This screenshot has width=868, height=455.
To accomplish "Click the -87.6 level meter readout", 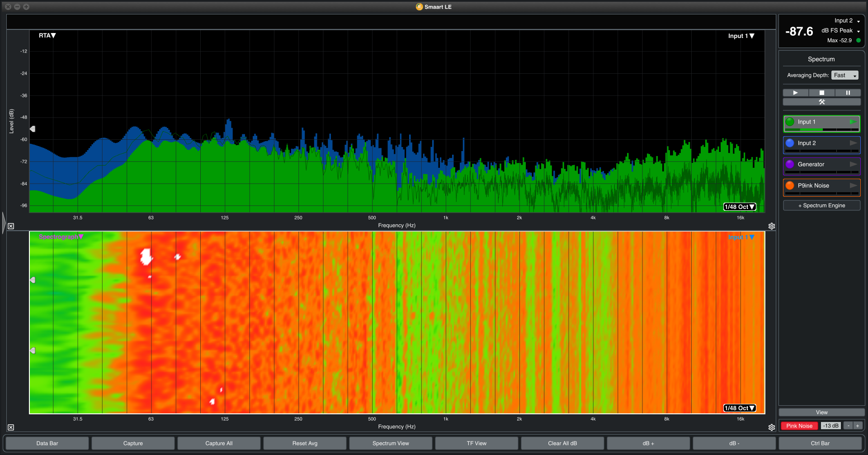I will [799, 32].
